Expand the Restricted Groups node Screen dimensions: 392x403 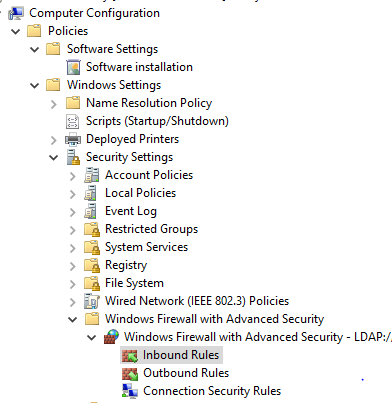pos(73,230)
